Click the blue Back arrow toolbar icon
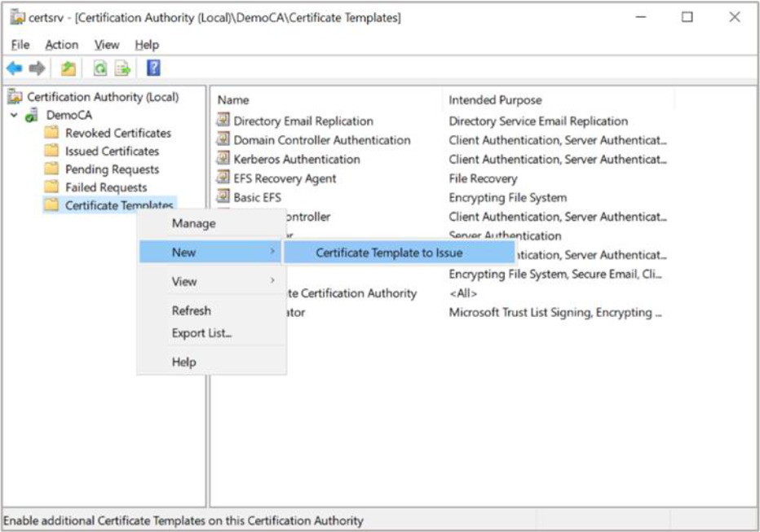Screen dimensions: 760x532 14,68
